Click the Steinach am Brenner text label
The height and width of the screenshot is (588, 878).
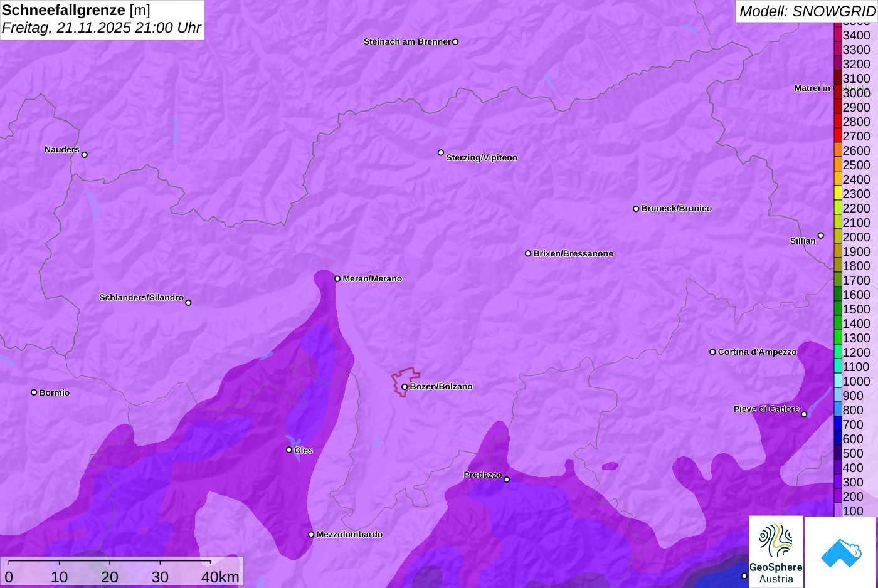[408, 41]
